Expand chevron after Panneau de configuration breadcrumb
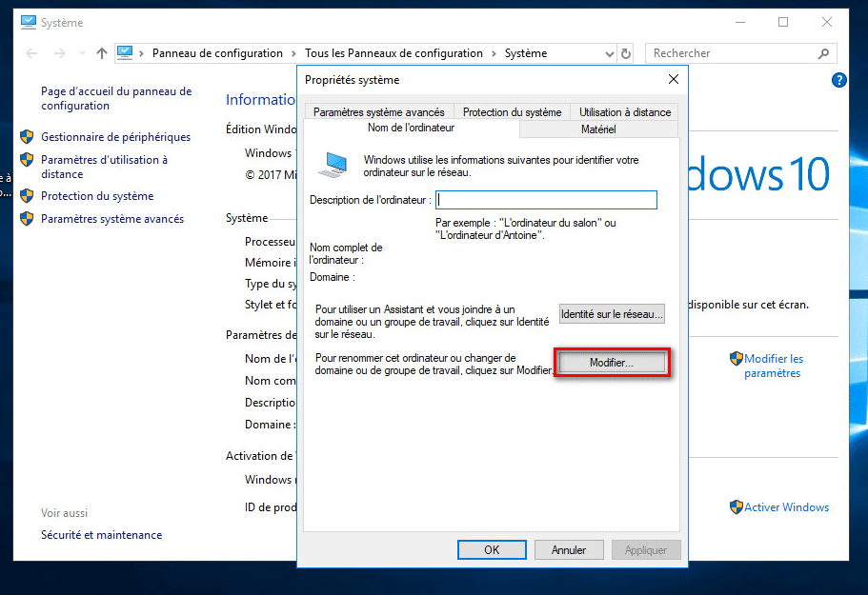This screenshot has width=868, height=595. 294,53
